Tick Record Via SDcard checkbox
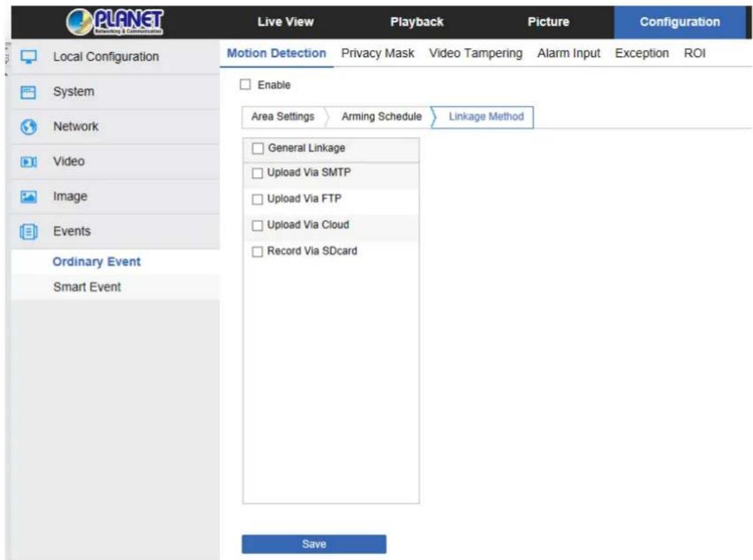This screenshot has width=753, height=560. coord(257,251)
